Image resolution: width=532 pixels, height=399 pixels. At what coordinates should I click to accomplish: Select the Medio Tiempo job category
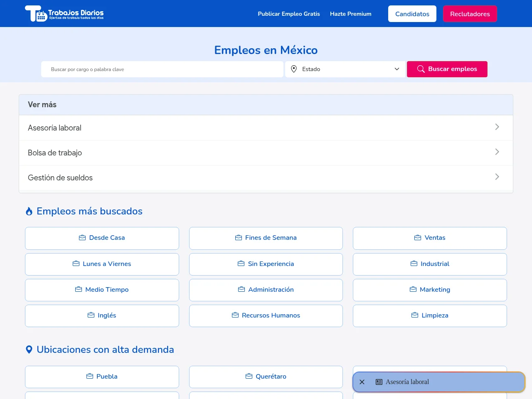(x=102, y=290)
